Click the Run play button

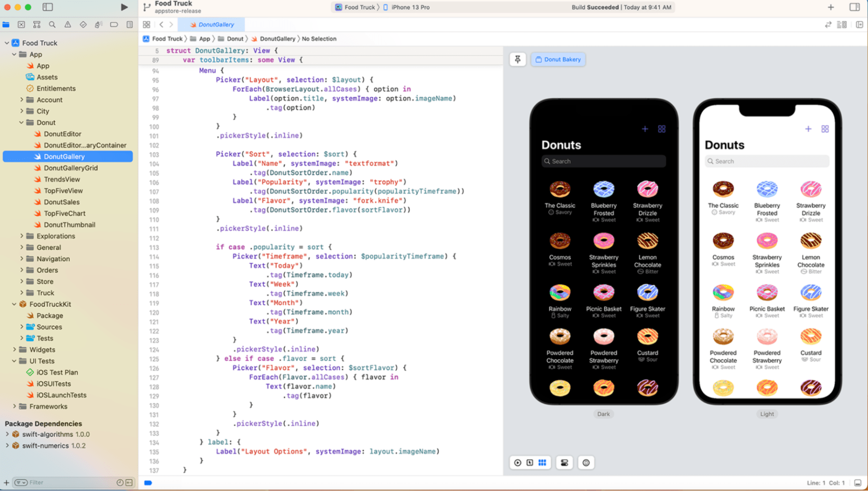click(x=124, y=7)
